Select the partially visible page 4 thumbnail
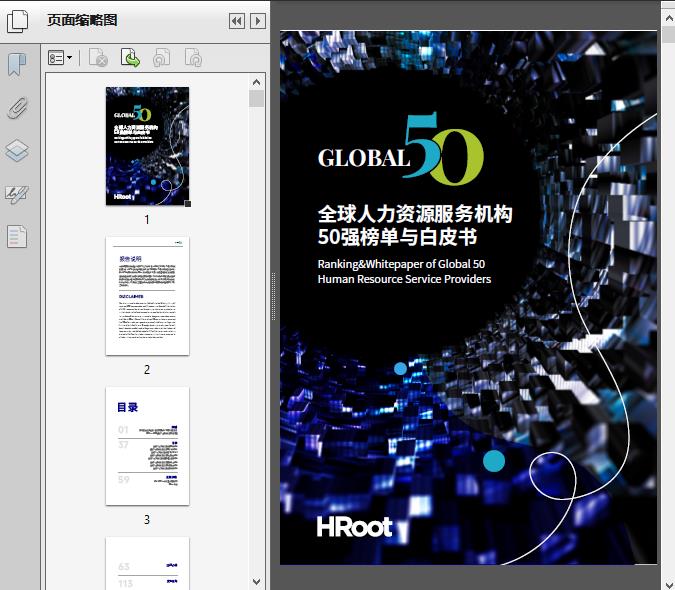Viewport: 675px width, 590px height. (148, 563)
